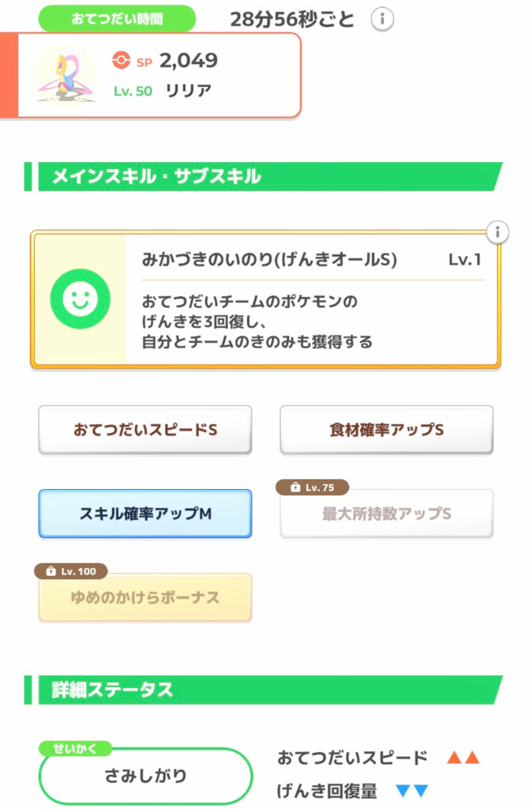Tap the locked 最大所持数アップS sub skill
532x809 pixels.
pyautogui.click(x=387, y=514)
